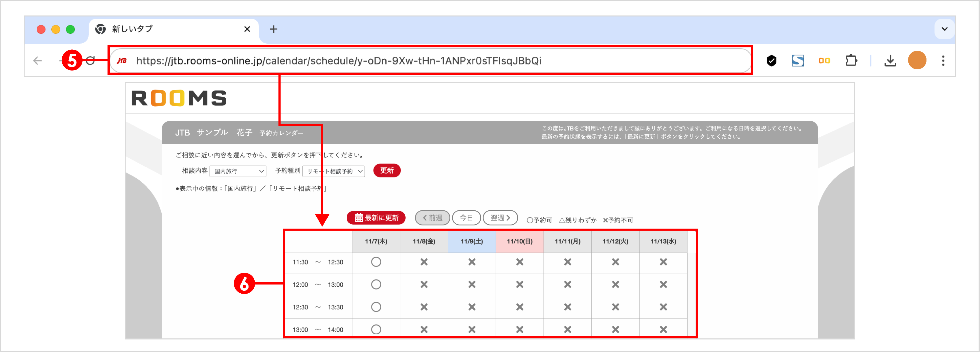Open the three-dot browser menu
Image resolution: width=980 pixels, height=352 pixels.
943,60
